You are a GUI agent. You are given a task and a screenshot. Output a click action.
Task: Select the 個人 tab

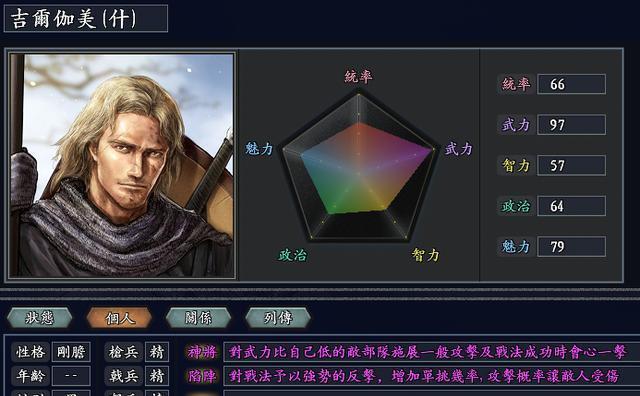pyautogui.click(x=119, y=318)
